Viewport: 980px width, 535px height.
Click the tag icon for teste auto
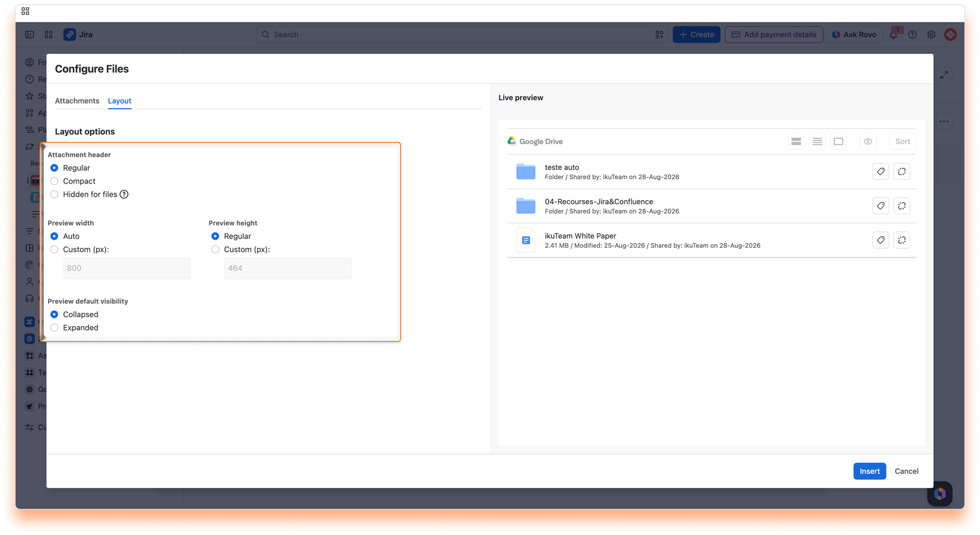click(881, 171)
